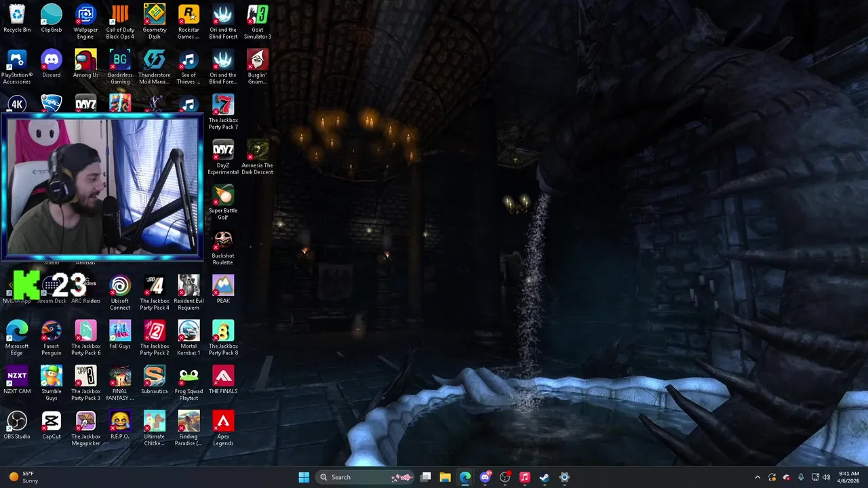Open the Borderless Gaming shortcut
This screenshot has height=488, width=868.
pos(120,67)
